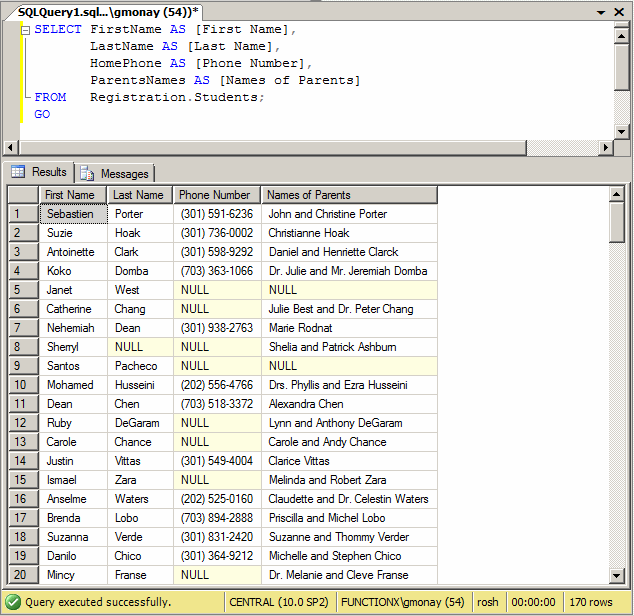Open the active files dropdown arrow
Image resolution: width=634 pixels, height=616 pixels.
click(601, 13)
